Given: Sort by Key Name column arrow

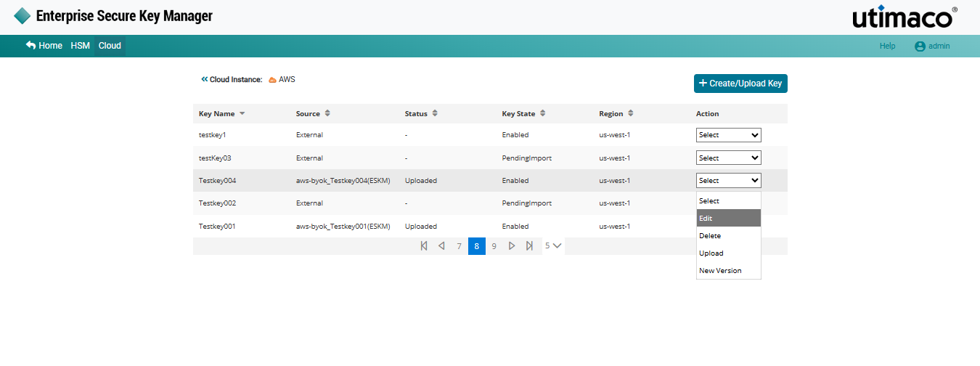Looking at the screenshot, I should (242, 114).
